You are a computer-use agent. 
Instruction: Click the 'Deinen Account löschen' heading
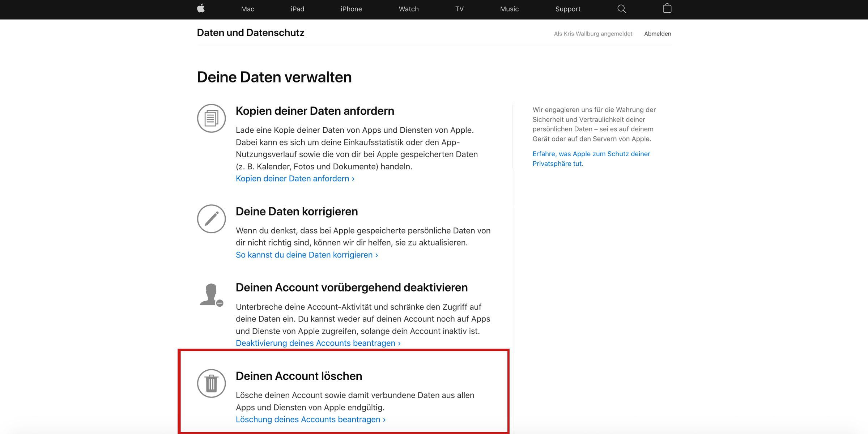[x=299, y=376]
